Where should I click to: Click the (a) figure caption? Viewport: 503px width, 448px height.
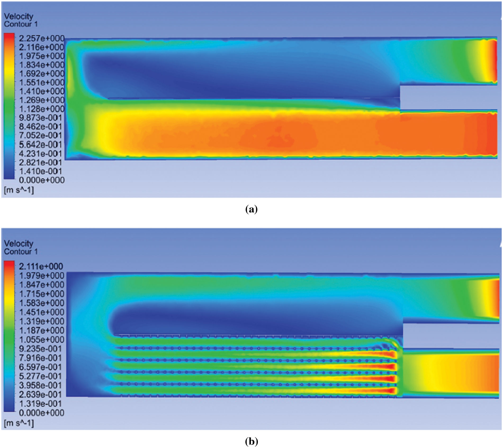coord(251,209)
